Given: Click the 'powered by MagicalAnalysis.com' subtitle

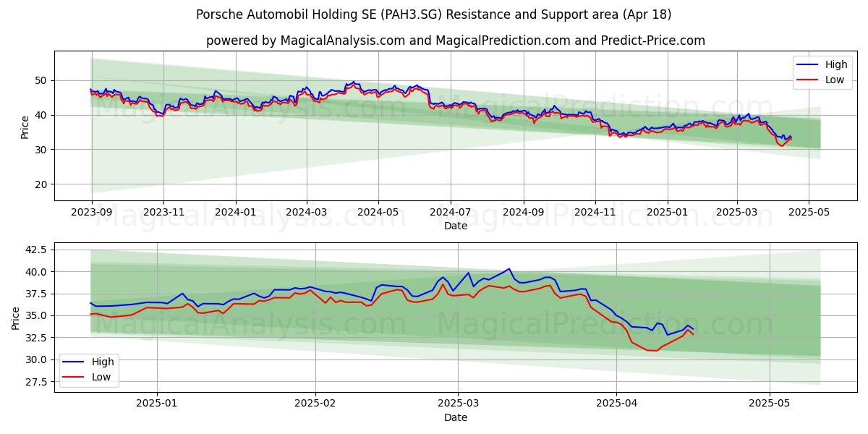Looking at the screenshot, I should tap(456, 41).
